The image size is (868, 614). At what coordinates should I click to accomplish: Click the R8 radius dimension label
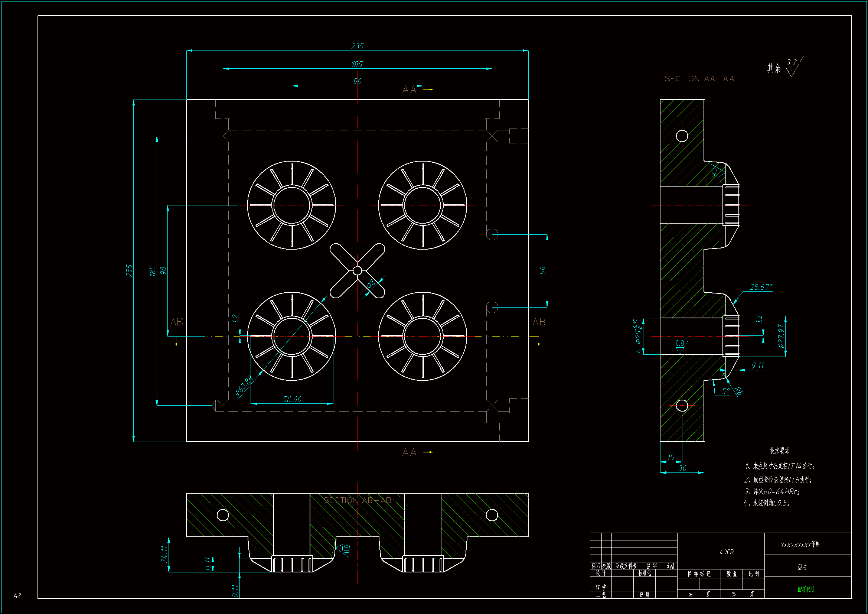(739, 391)
